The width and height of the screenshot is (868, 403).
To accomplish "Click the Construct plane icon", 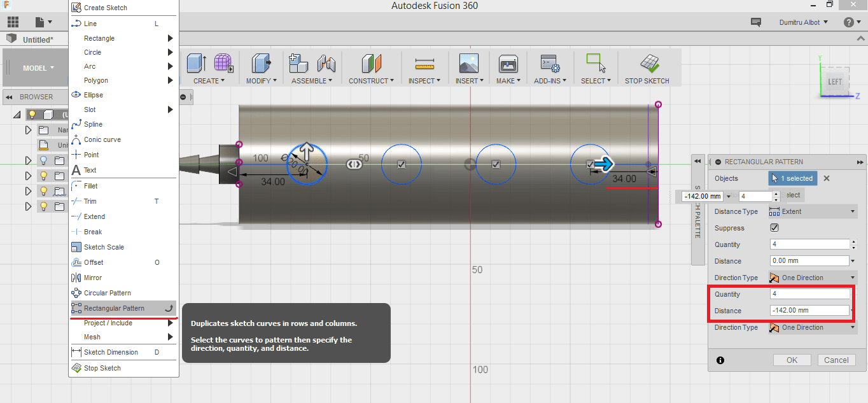I will coord(371,64).
